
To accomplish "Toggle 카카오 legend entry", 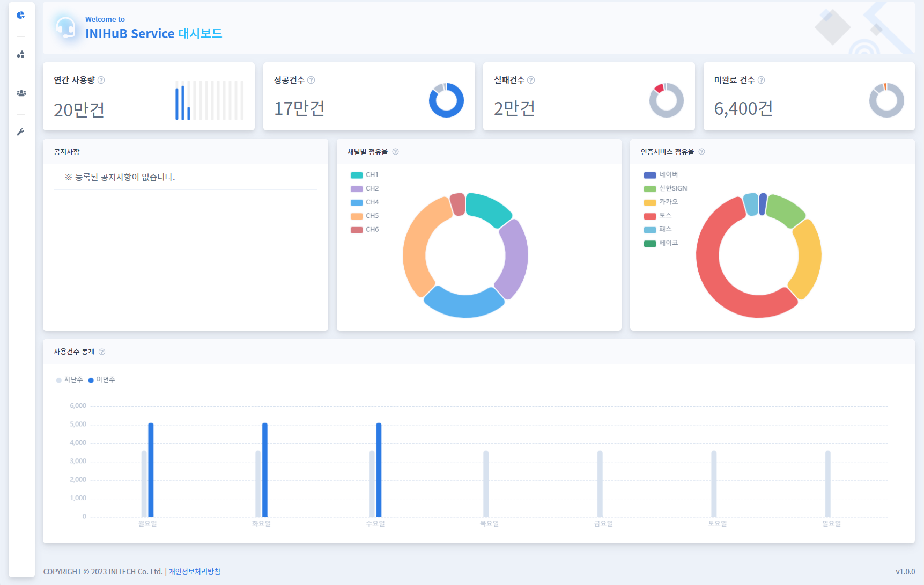I will (661, 202).
